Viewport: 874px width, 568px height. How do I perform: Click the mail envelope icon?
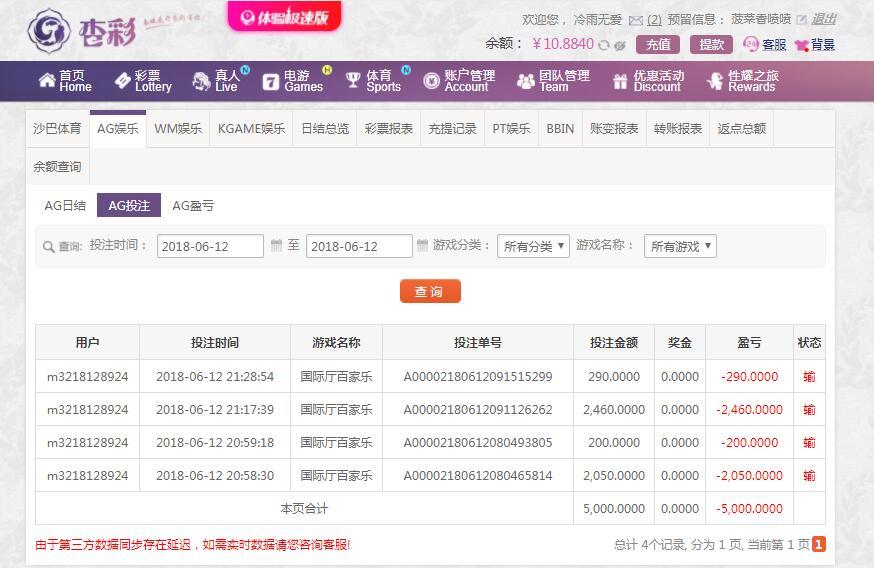[636, 20]
